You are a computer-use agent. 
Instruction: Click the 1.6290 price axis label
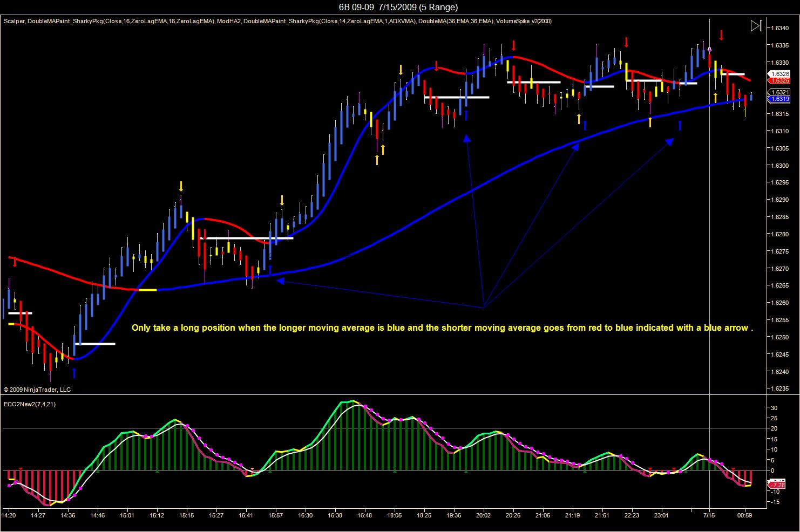(x=780, y=200)
